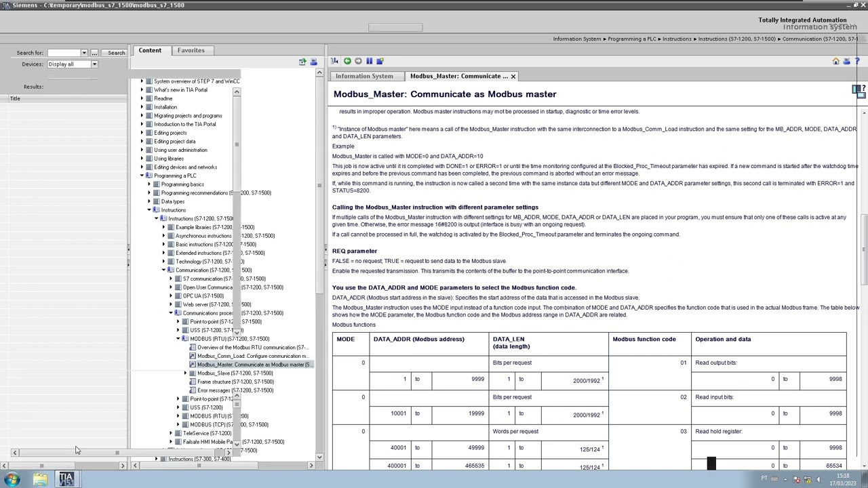Close the Modbus_Master tab
This screenshot has width=868, height=488.
coord(513,76)
